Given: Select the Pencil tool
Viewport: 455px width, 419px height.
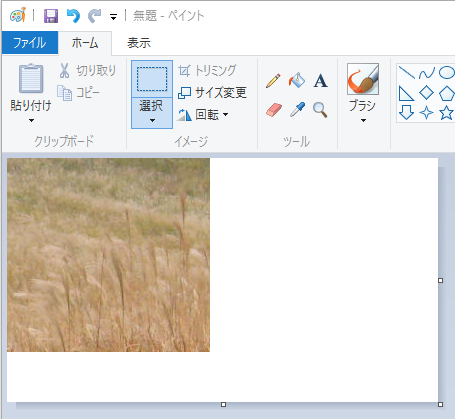Looking at the screenshot, I should [273, 81].
